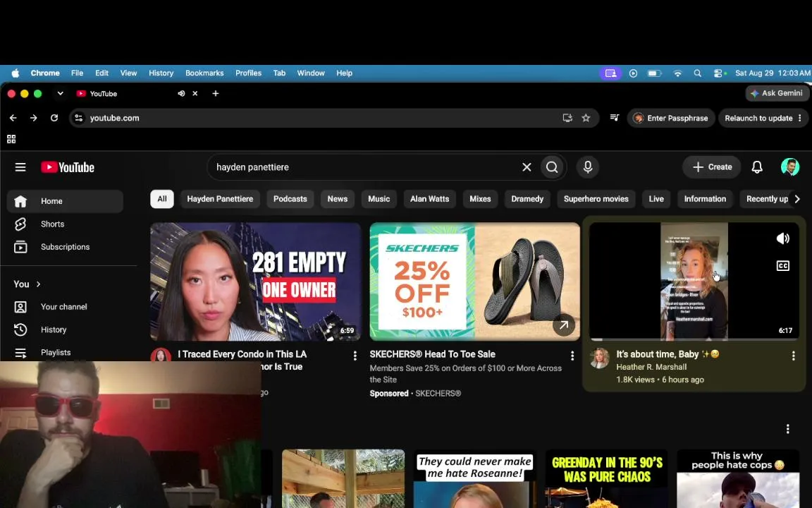Close the YouTube browser tab
Image resolution: width=812 pixels, height=508 pixels.
pos(195,93)
